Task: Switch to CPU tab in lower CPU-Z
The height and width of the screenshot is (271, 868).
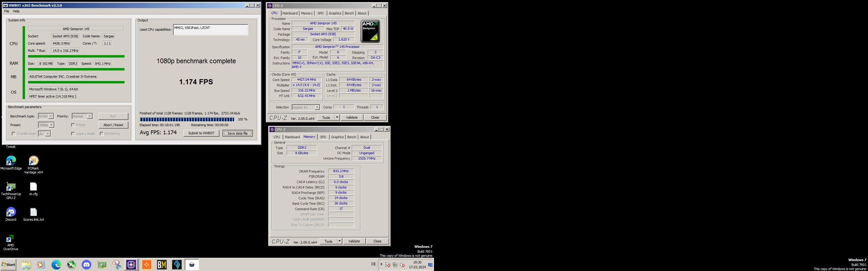Action: tap(277, 137)
